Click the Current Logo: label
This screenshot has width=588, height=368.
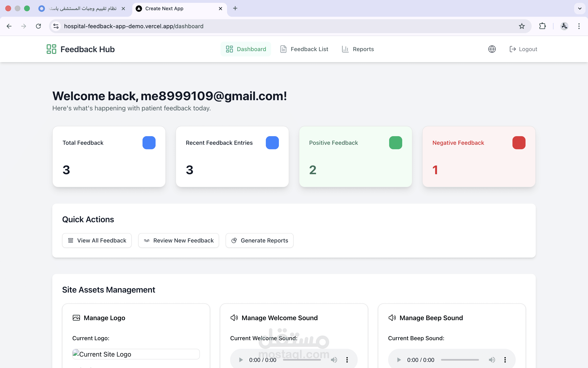[91, 338]
